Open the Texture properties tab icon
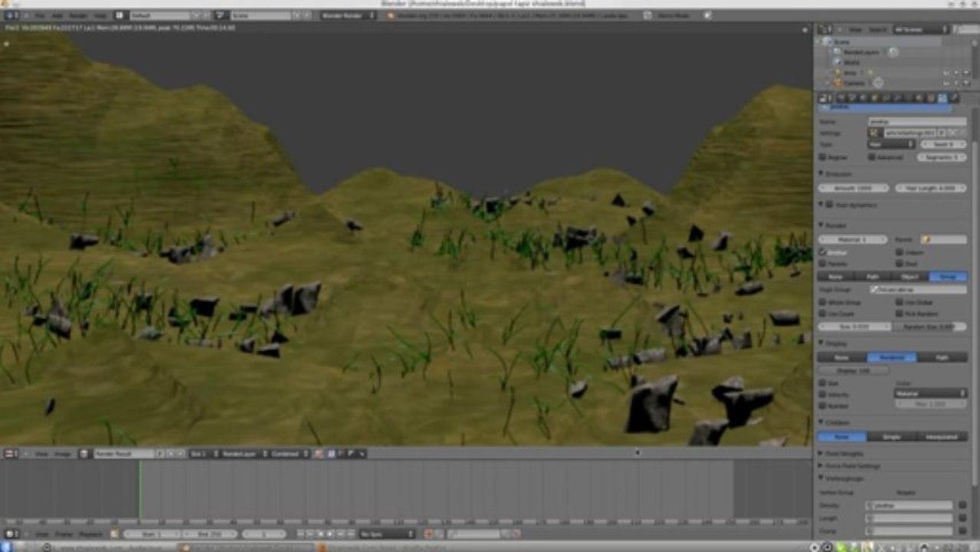Image resolution: width=980 pixels, height=552 pixels. pos(931,98)
